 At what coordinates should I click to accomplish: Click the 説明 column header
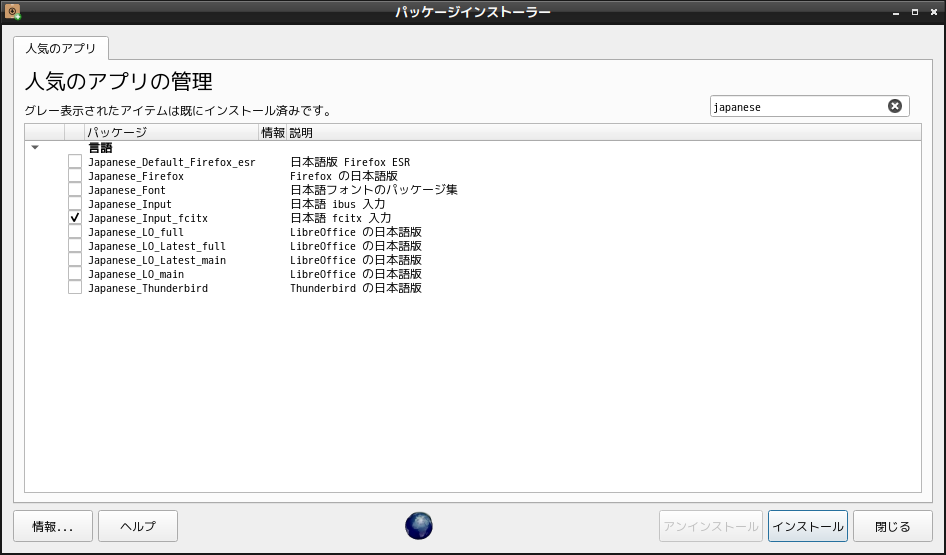click(603, 132)
